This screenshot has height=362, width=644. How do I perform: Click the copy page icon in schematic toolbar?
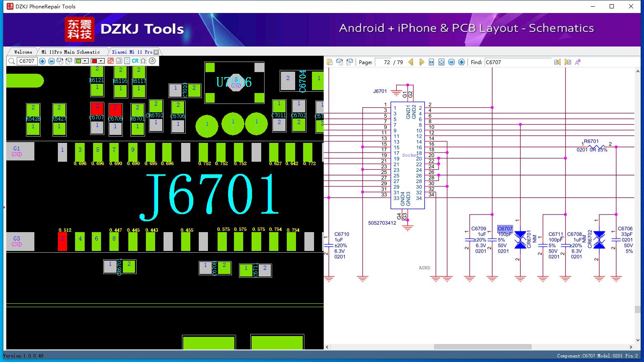(x=330, y=62)
